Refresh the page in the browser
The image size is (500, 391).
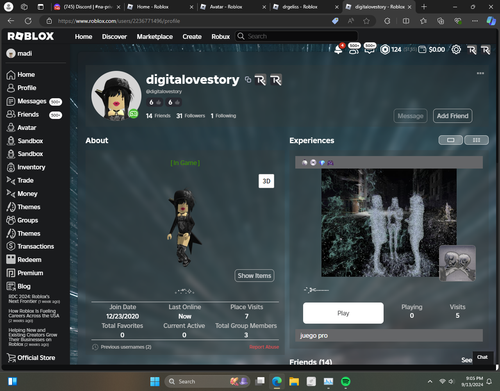pyautogui.click(x=28, y=21)
